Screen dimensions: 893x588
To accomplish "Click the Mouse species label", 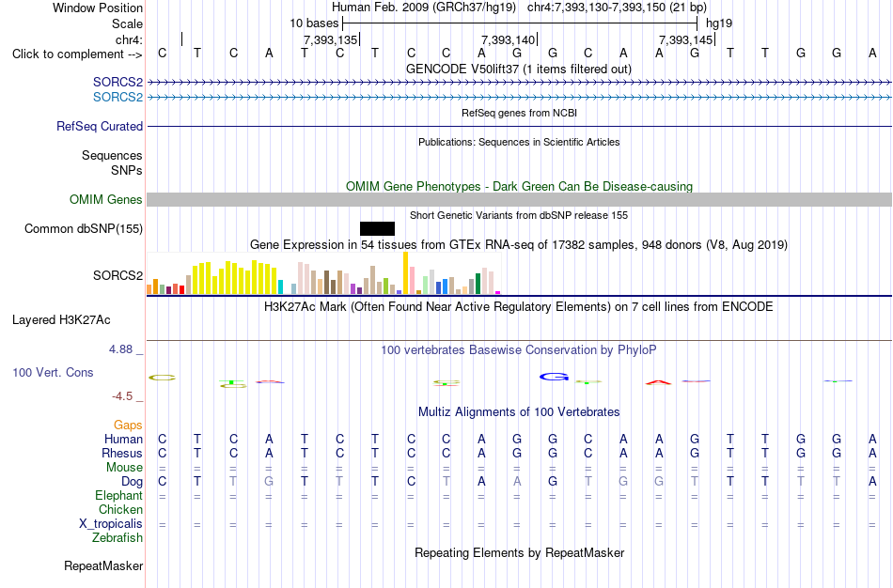I will pos(124,468).
